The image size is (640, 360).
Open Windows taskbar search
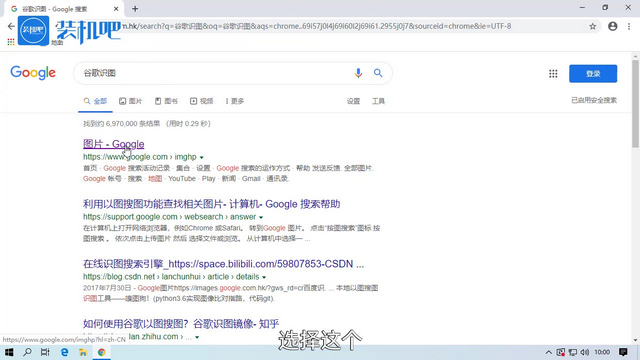(x=27, y=352)
